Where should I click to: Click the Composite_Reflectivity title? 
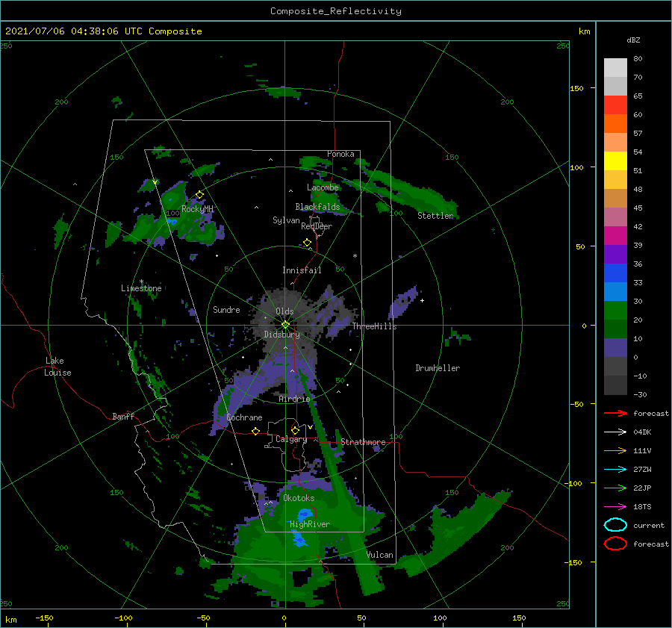(x=336, y=11)
